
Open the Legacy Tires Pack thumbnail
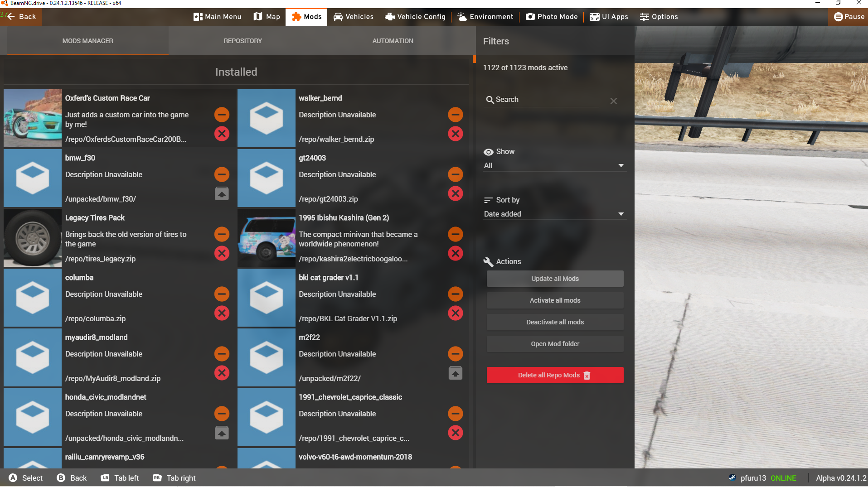click(33, 238)
